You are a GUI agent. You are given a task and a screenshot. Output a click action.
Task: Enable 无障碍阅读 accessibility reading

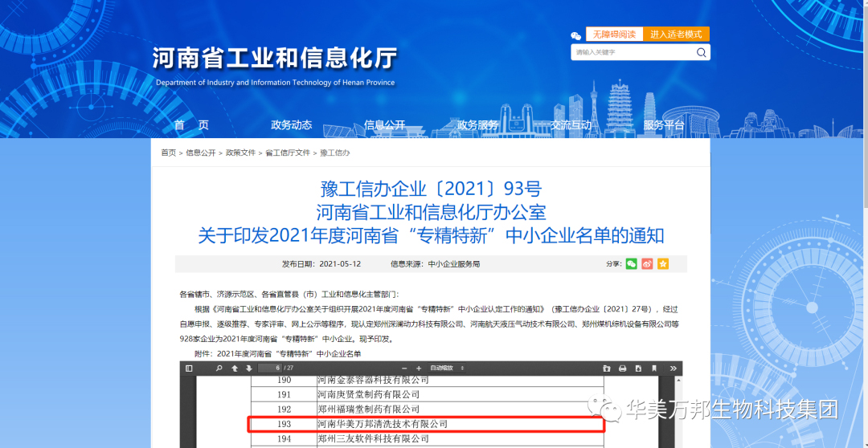(614, 35)
